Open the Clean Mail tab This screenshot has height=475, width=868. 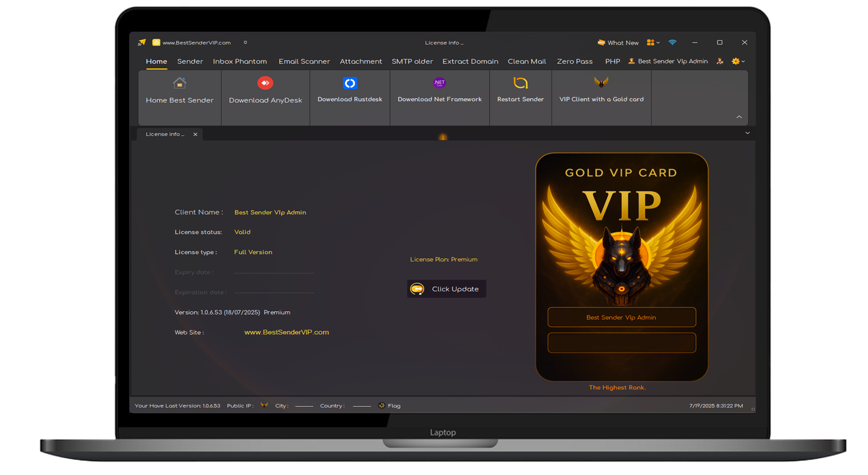tap(527, 62)
